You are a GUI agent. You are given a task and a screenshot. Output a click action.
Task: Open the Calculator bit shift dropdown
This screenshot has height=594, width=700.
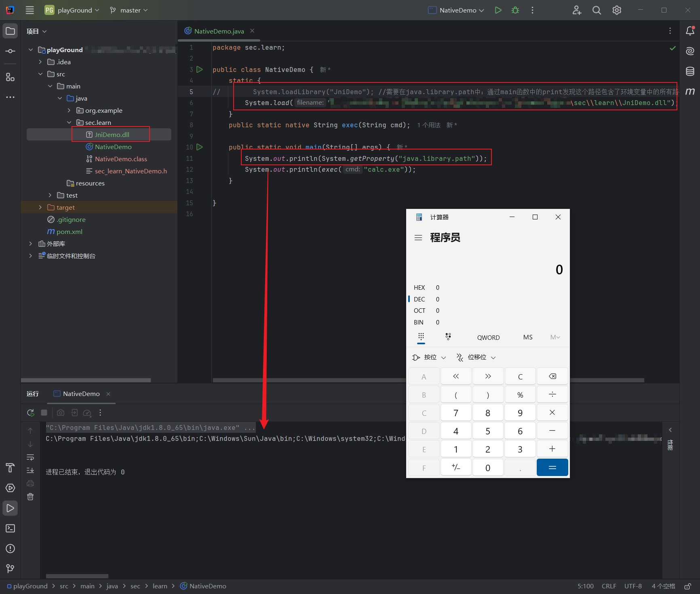pos(476,357)
